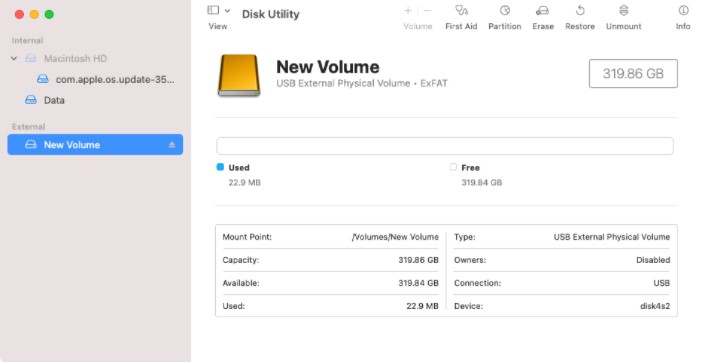Toggle the sidebar View icon
This screenshot has height=362, width=706.
[x=213, y=10]
